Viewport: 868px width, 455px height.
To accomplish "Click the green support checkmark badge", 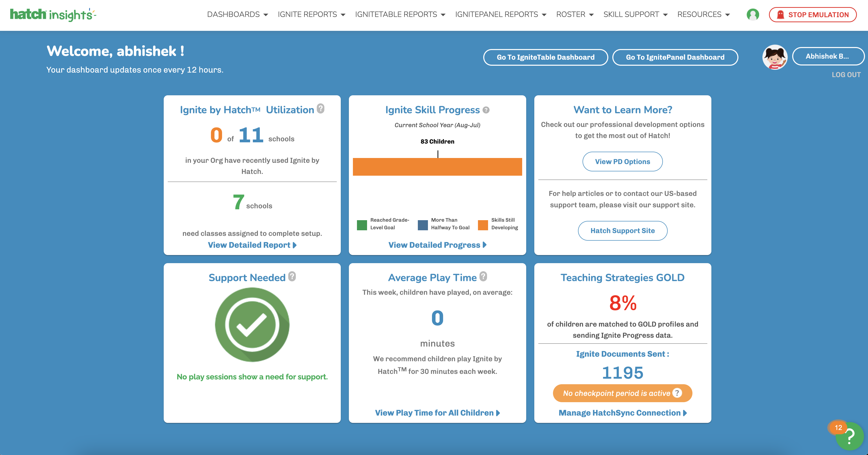I will coord(252,325).
